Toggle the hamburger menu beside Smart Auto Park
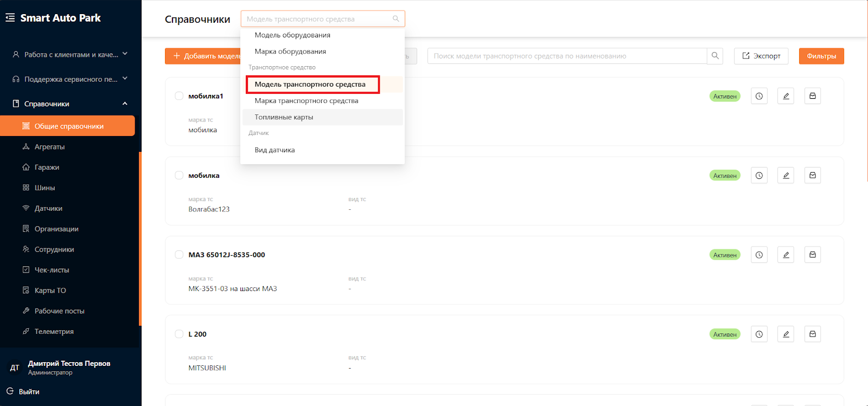The image size is (868, 406). (x=10, y=18)
